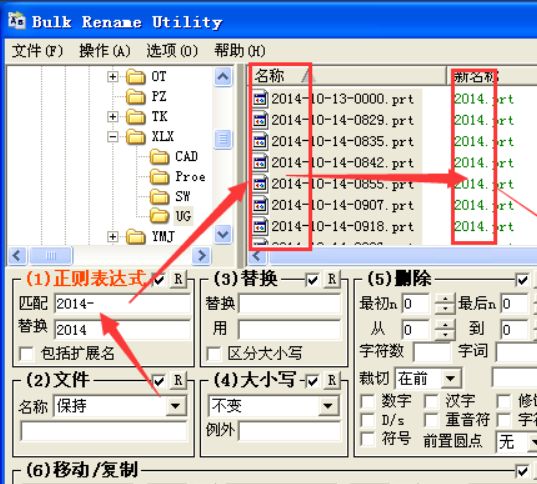537x484 pixels.
Task: Toggle the (4)大小写 enable checkbox
Action: 312,381
